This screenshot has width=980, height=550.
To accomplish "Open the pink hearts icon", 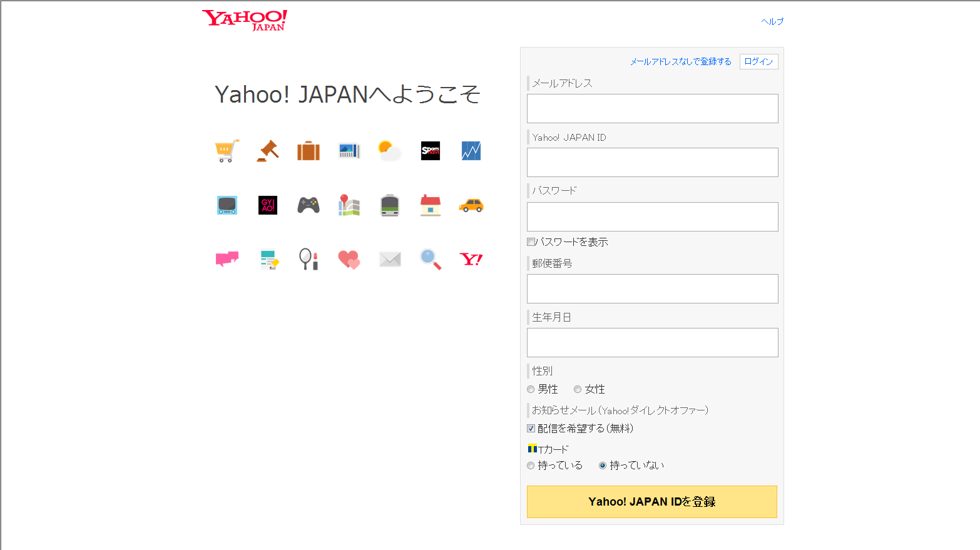I will 349,259.
